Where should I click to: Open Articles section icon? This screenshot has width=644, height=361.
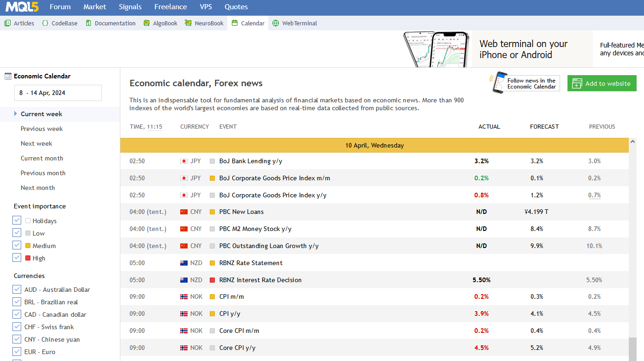7,23
